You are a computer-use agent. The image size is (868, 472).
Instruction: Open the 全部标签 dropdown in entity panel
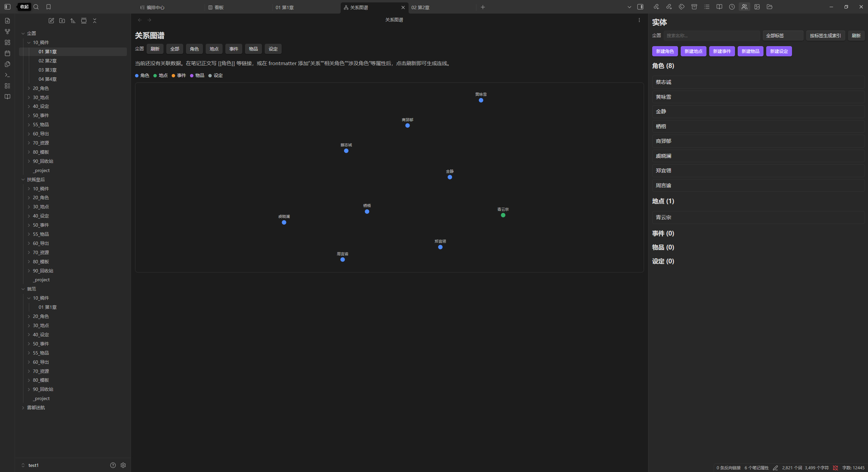click(783, 36)
